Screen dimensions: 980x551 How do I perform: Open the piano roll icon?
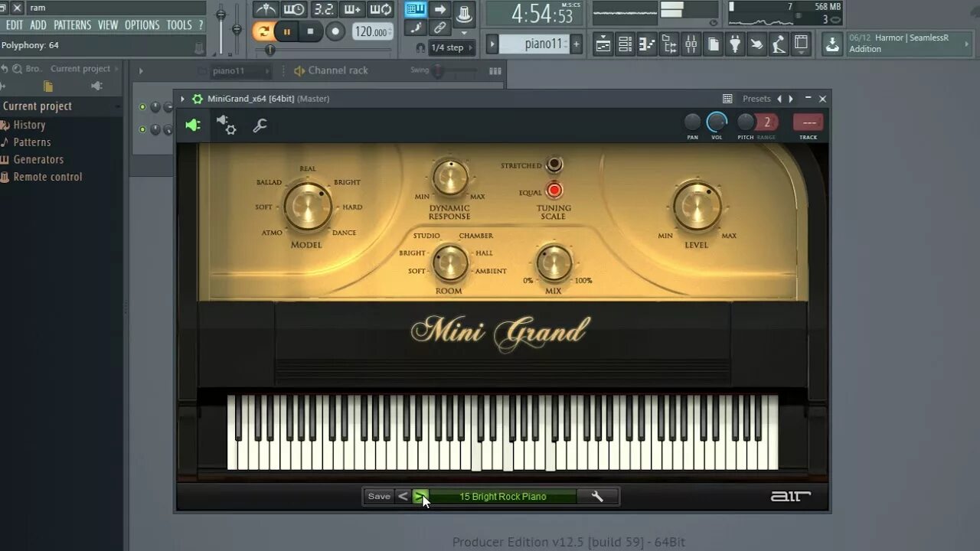[x=648, y=44]
